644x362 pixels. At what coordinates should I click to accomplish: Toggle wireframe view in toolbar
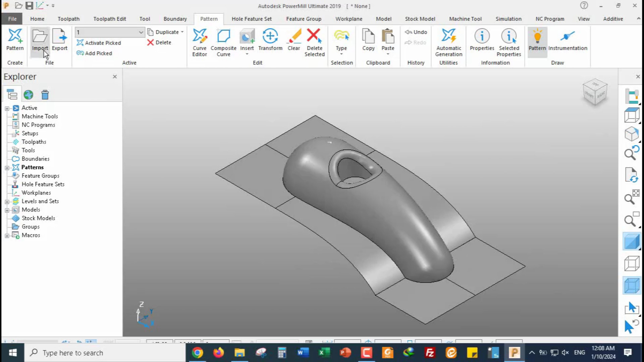pos(632,263)
